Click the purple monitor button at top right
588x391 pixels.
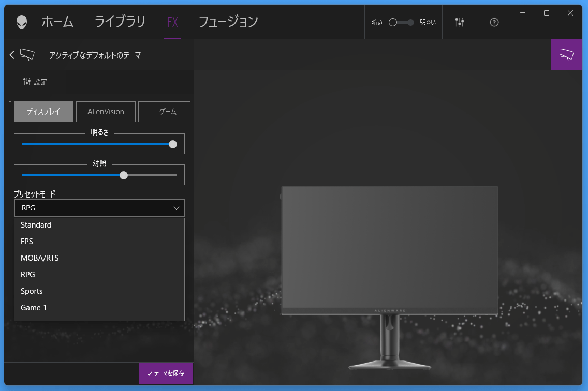[566, 55]
